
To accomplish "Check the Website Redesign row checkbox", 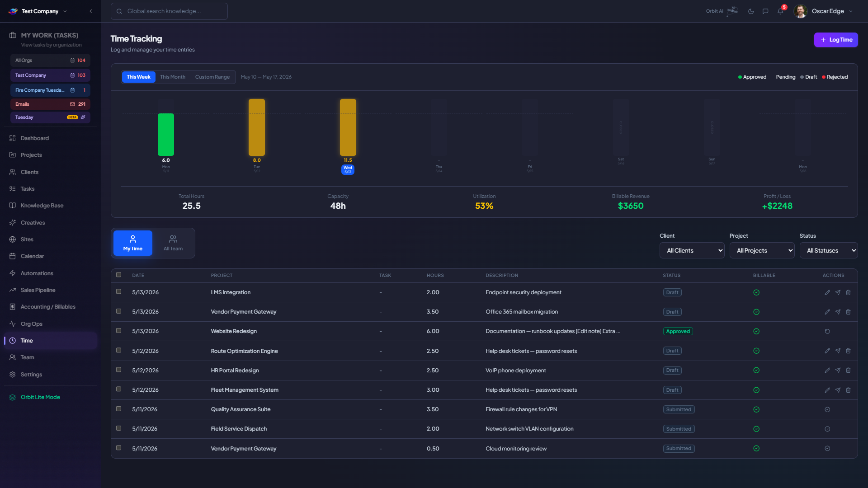I will 119,331.
